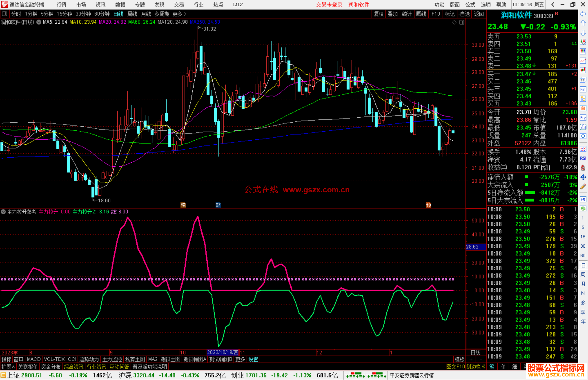
Task: Click the RSI indicator sidebar icon
Action: tap(583, 158)
